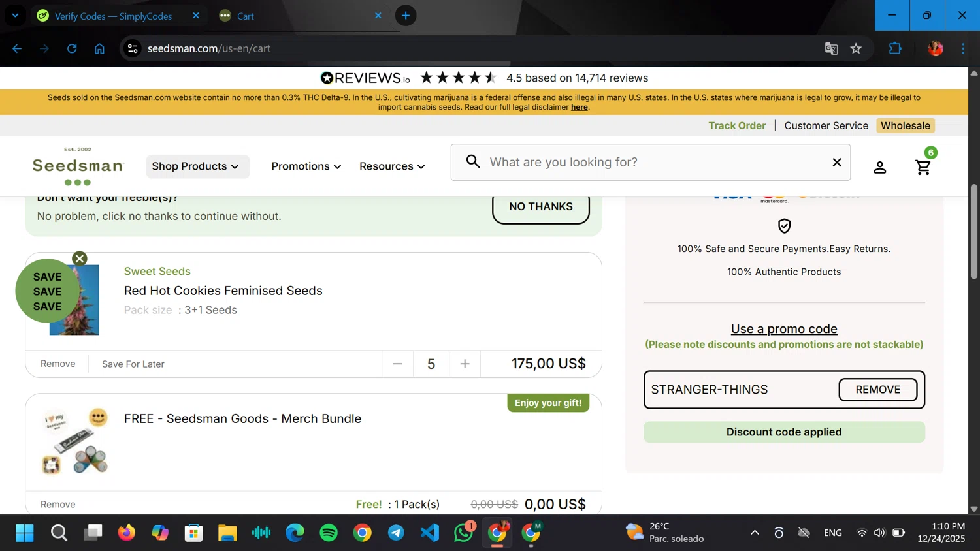
Task: Open the weather widget
Action: 664,533
